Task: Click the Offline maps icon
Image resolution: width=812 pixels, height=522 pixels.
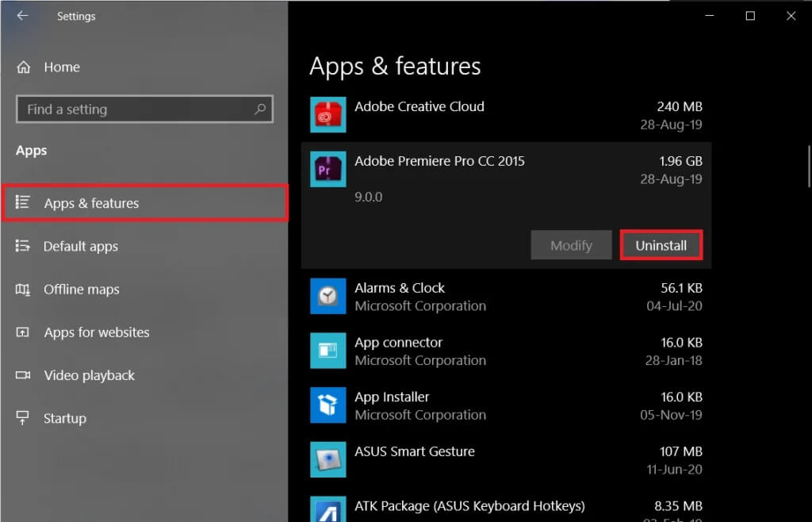Action: (x=23, y=289)
